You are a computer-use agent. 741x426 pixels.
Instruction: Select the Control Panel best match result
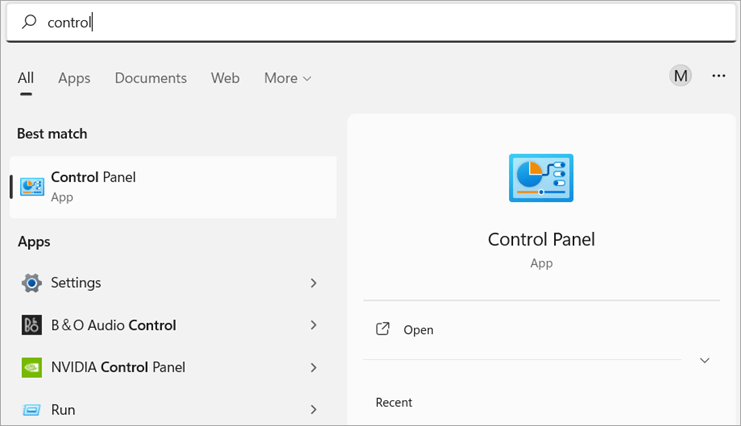pos(173,187)
